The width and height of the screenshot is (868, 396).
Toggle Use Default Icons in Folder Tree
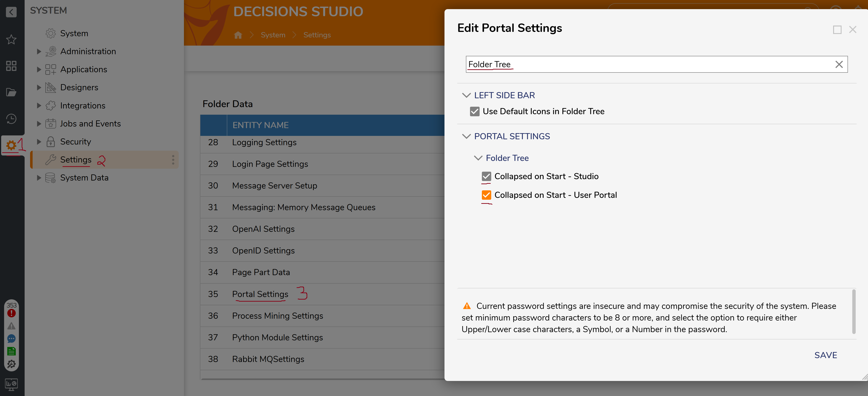click(474, 111)
